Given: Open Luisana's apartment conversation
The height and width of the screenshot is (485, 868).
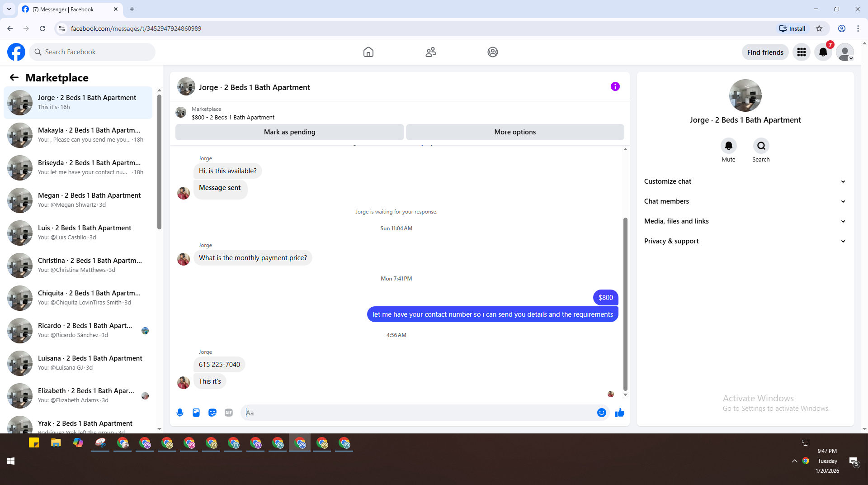Looking at the screenshot, I should [x=78, y=363].
